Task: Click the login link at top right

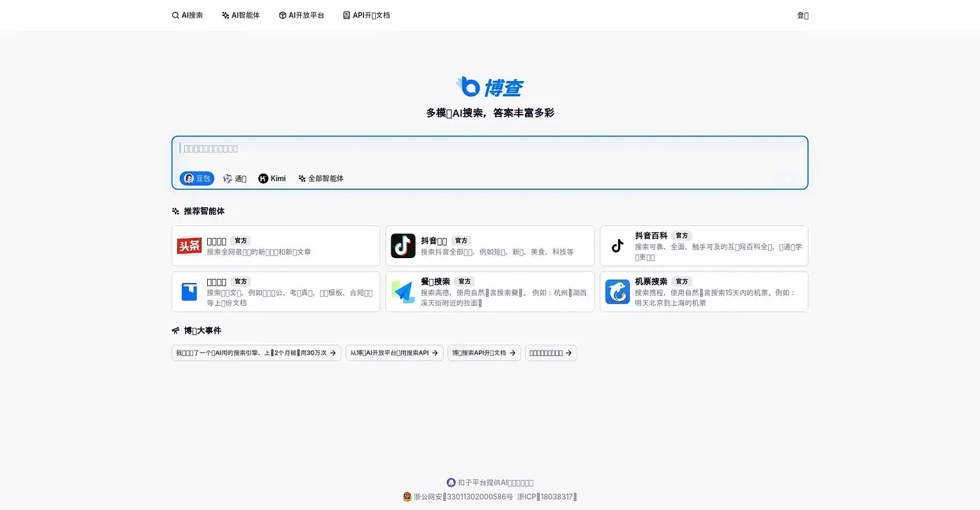Action: click(x=802, y=15)
